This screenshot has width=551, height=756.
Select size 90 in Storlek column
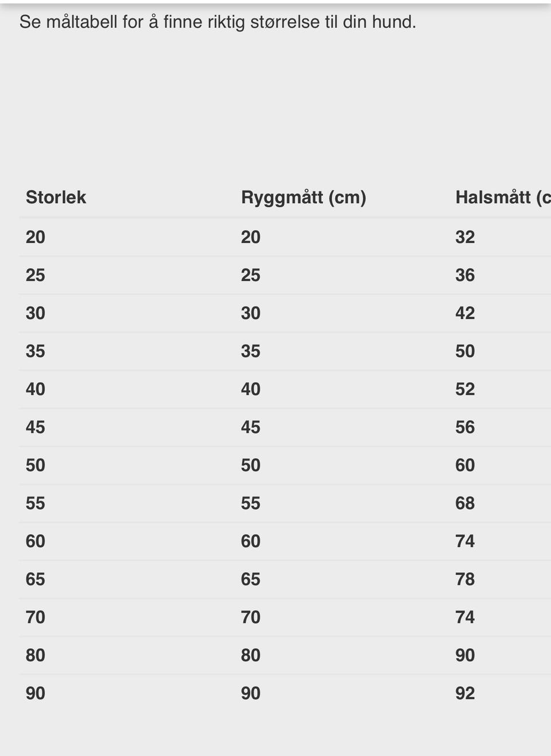[x=36, y=693]
